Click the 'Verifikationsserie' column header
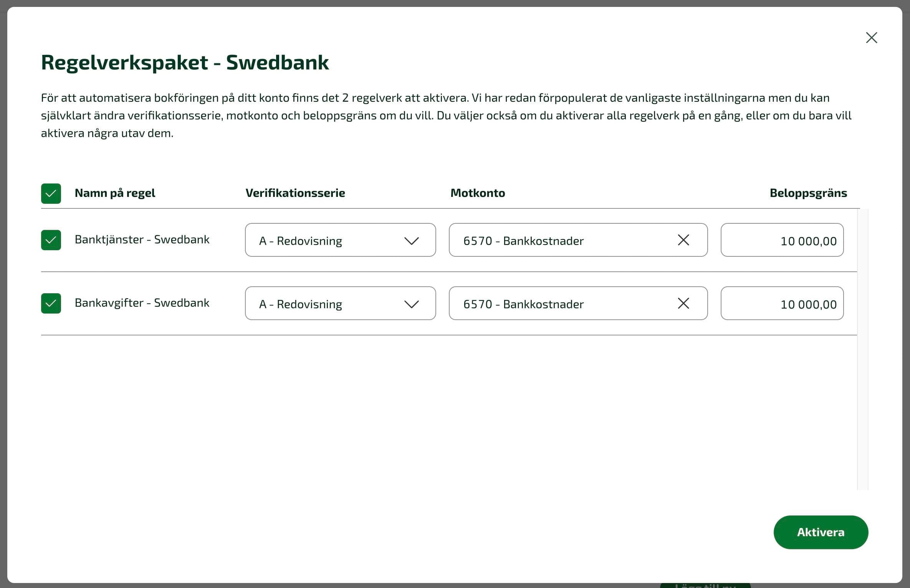The height and width of the screenshot is (588, 910). (295, 193)
